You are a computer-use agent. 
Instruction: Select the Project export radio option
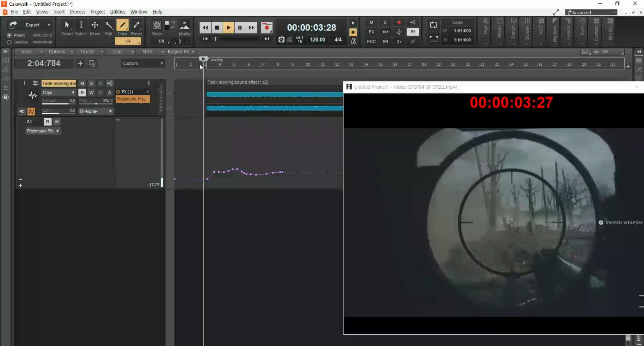tap(9, 35)
